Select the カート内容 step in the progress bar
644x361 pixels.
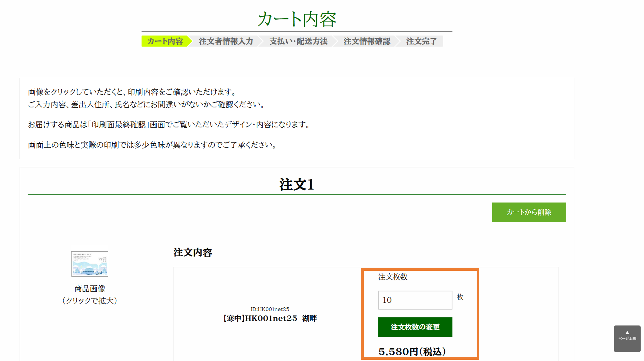click(x=165, y=41)
